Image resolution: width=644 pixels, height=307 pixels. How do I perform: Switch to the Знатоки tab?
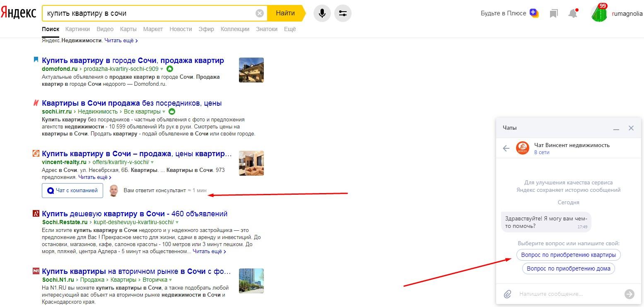tap(267, 29)
